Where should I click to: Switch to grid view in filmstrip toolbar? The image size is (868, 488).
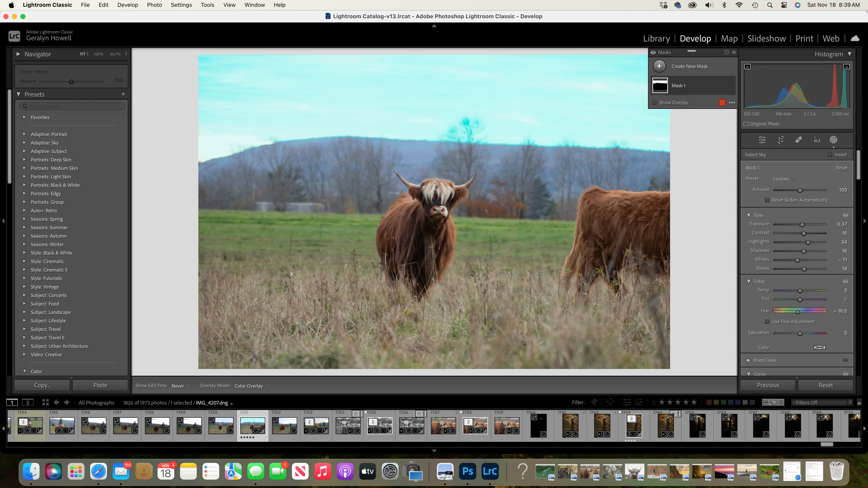click(46, 402)
